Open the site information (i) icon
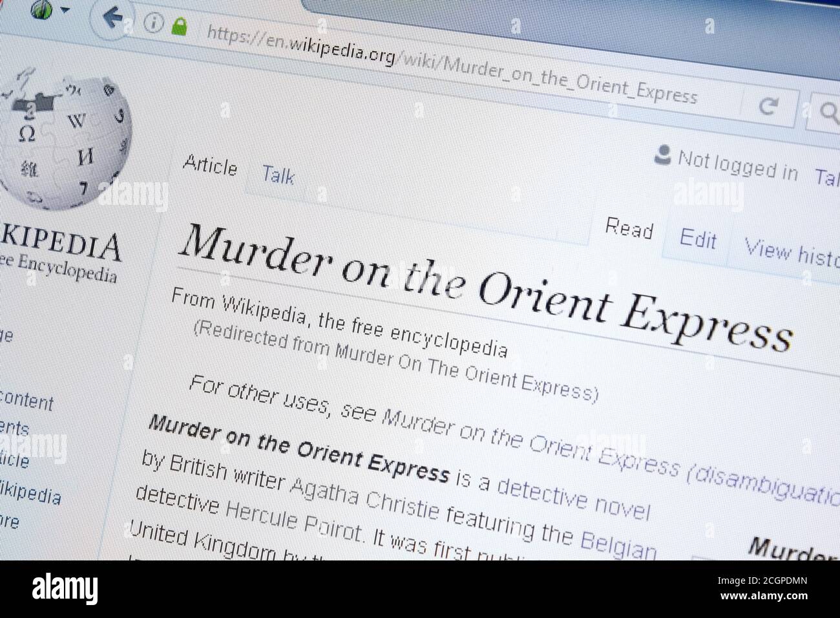The width and height of the screenshot is (840, 618). [x=154, y=23]
